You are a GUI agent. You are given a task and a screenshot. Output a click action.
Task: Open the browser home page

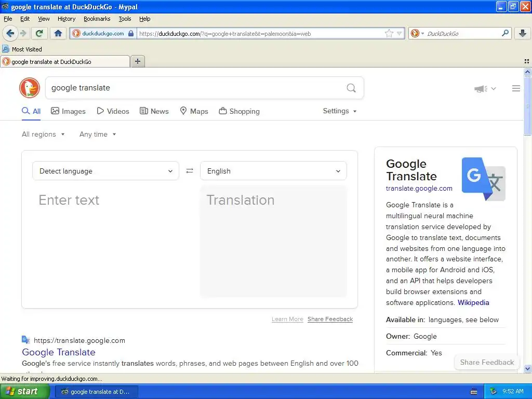(58, 33)
